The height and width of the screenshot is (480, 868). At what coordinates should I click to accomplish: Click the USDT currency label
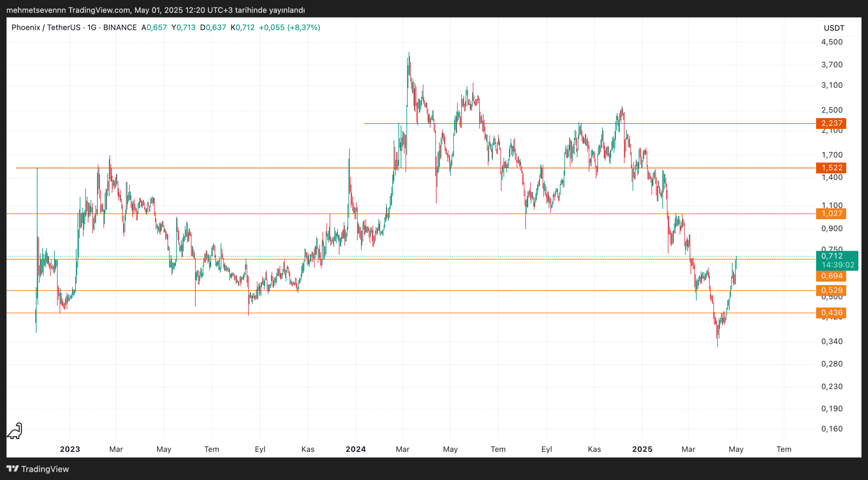point(834,28)
